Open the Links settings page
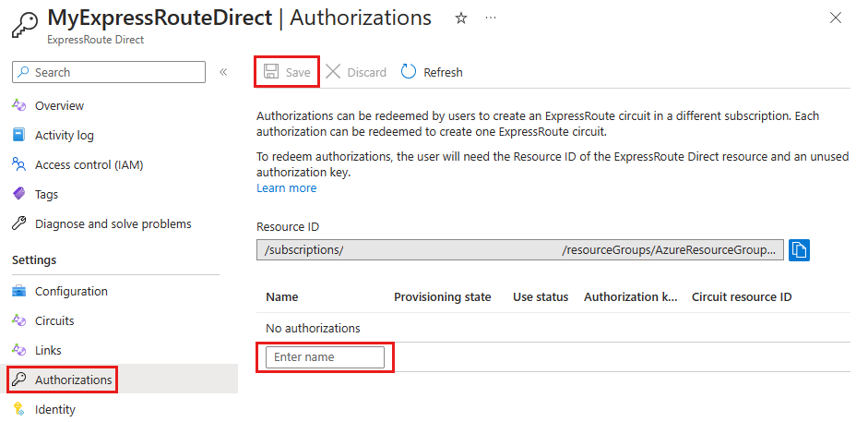This screenshot has width=868, height=422. (48, 350)
